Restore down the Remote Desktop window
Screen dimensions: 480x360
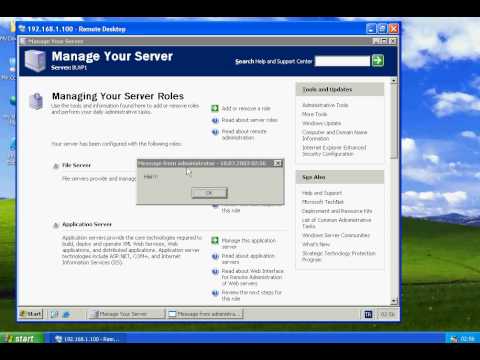[x=383, y=29]
